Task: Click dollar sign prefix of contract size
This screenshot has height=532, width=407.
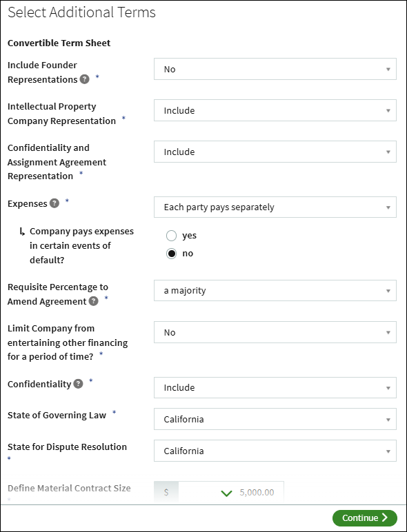Action: pos(166,492)
